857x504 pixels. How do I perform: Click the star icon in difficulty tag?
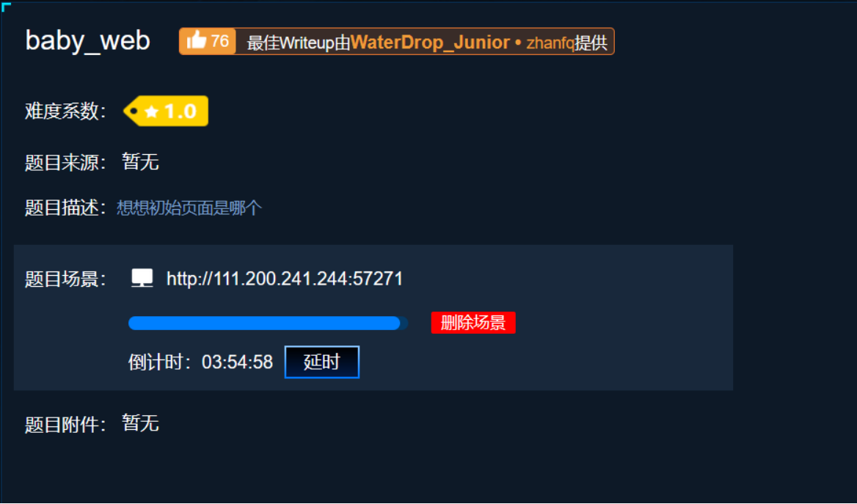click(x=151, y=112)
